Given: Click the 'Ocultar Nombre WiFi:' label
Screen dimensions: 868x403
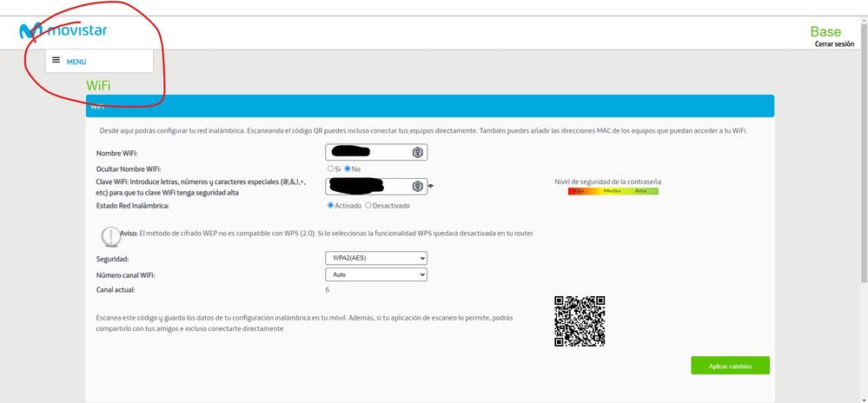Looking at the screenshot, I should coord(129,168).
